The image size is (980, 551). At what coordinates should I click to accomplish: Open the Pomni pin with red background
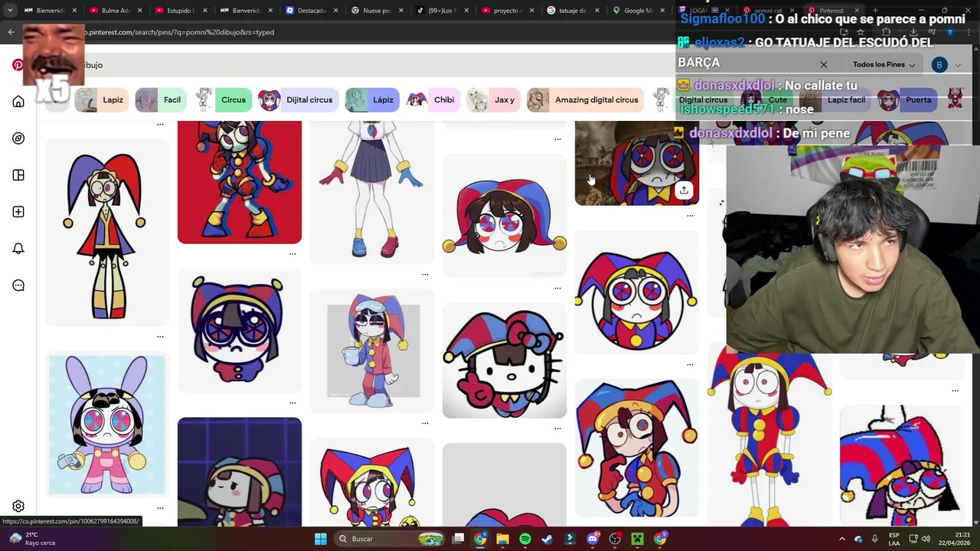[x=240, y=182]
